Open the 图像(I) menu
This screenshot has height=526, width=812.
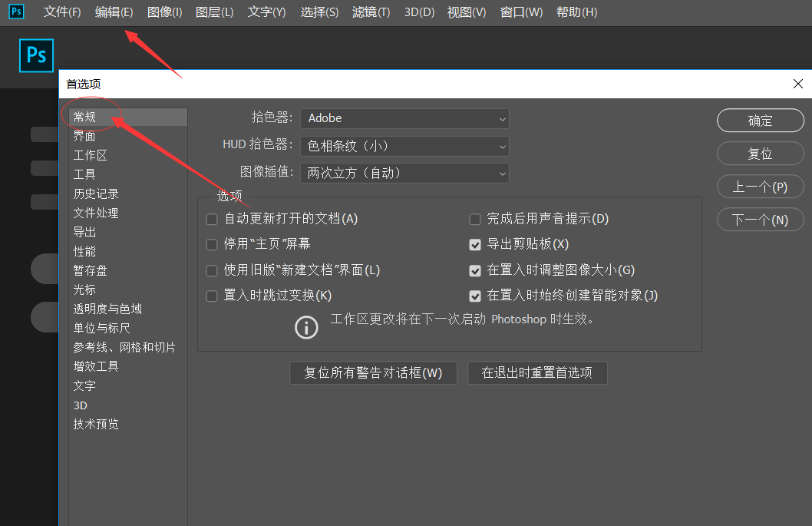click(x=165, y=12)
